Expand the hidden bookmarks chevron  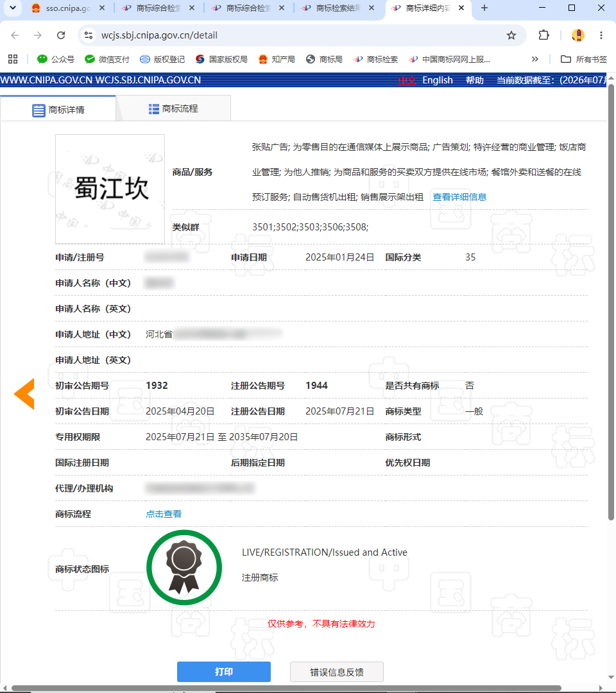(535, 59)
